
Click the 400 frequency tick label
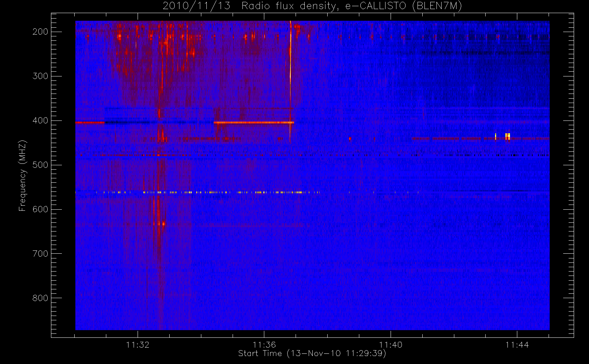pos(40,120)
